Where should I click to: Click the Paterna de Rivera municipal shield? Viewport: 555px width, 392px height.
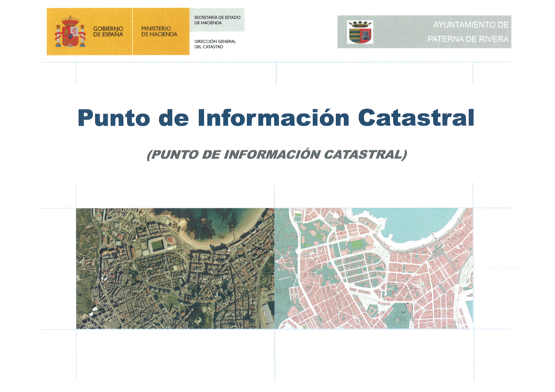(x=360, y=32)
